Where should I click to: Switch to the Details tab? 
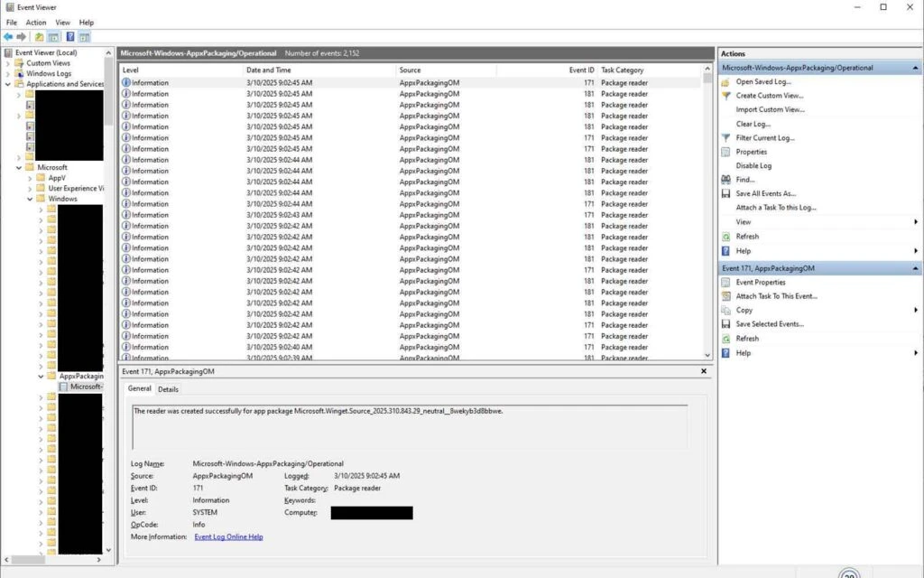169,388
